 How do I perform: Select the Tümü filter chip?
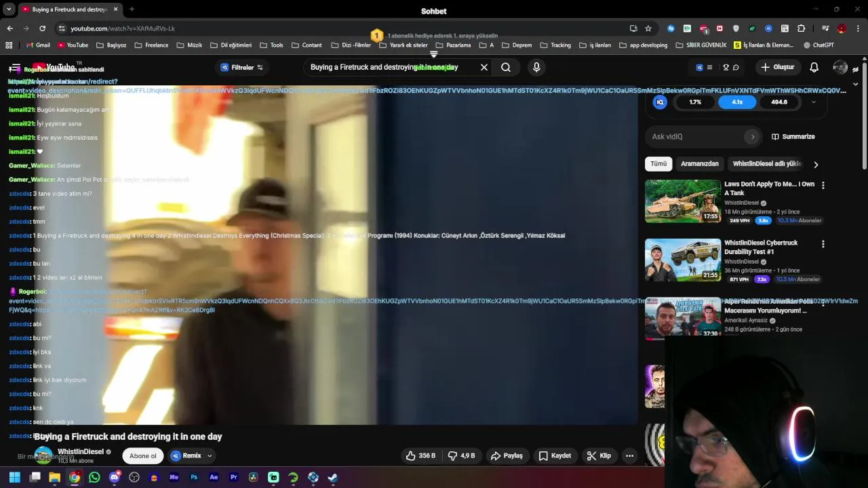pyautogui.click(x=658, y=163)
